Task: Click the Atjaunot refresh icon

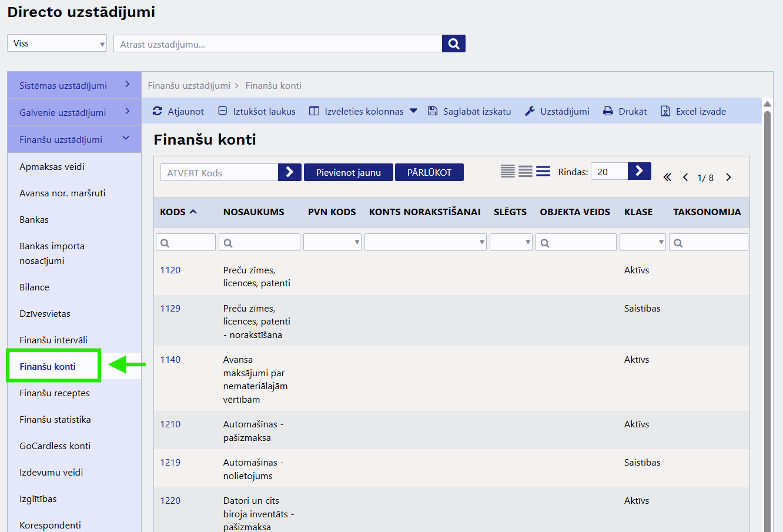Action: tap(158, 111)
